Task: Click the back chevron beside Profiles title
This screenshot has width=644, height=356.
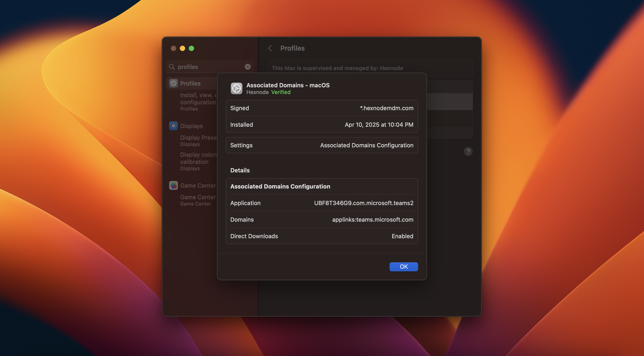Action: (x=270, y=48)
